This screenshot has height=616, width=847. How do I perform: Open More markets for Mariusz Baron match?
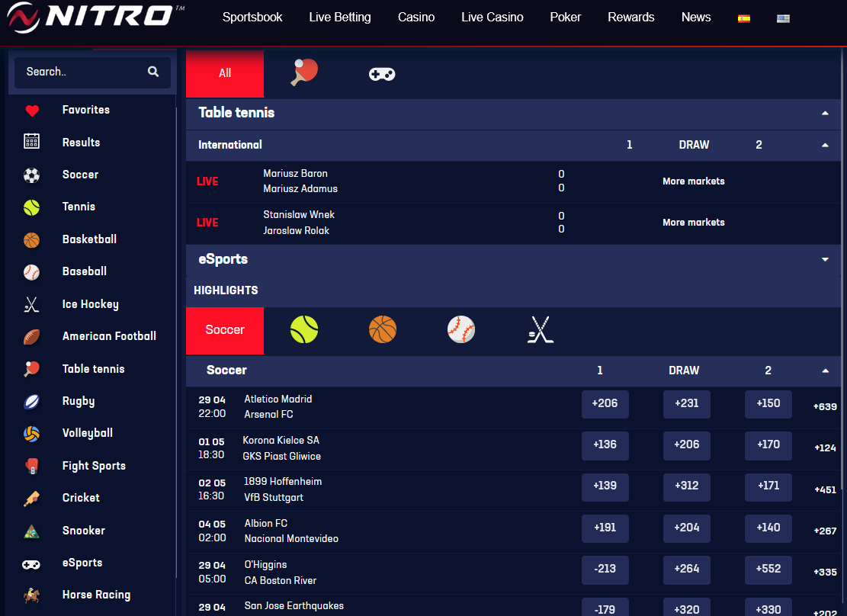[x=694, y=181]
